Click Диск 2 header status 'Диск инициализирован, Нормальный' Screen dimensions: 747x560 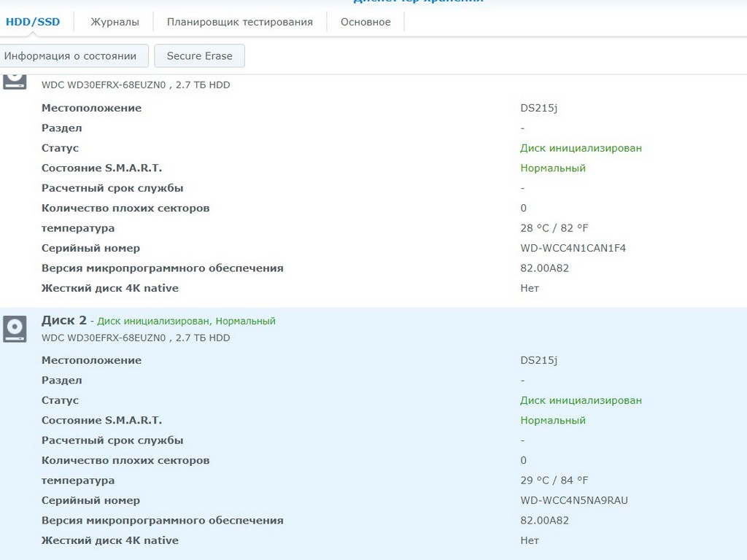click(x=186, y=321)
